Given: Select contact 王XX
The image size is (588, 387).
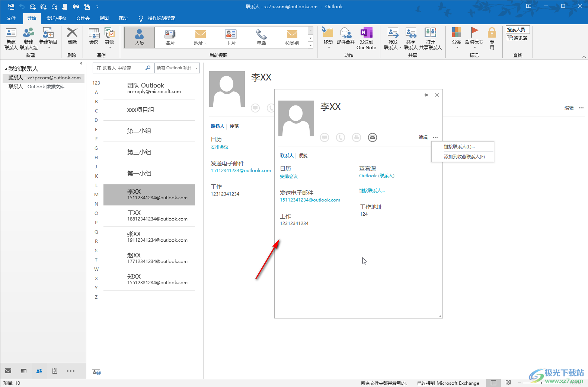Looking at the screenshot, I should (149, 216).
